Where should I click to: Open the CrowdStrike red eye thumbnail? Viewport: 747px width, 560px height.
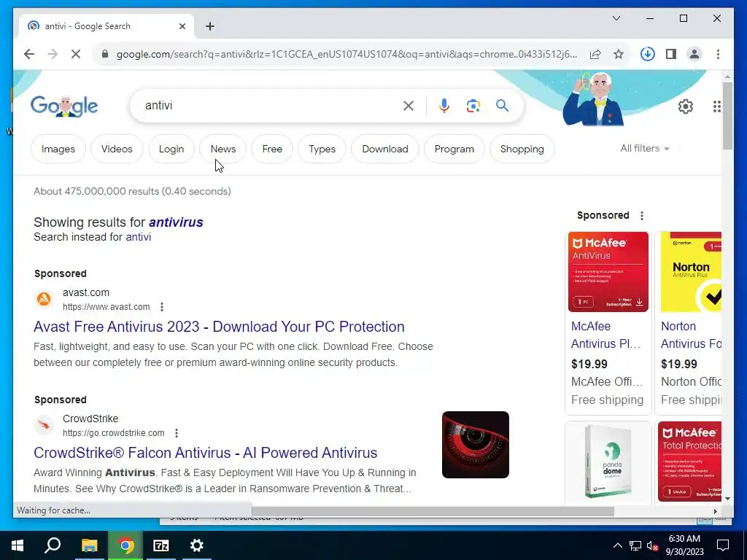point(476,445)
